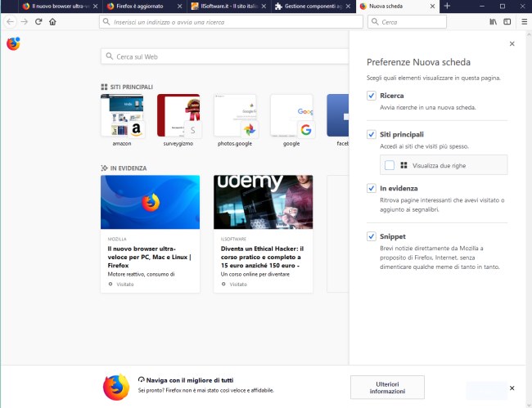Click the amazon favicon badge

tap(136, 130)
